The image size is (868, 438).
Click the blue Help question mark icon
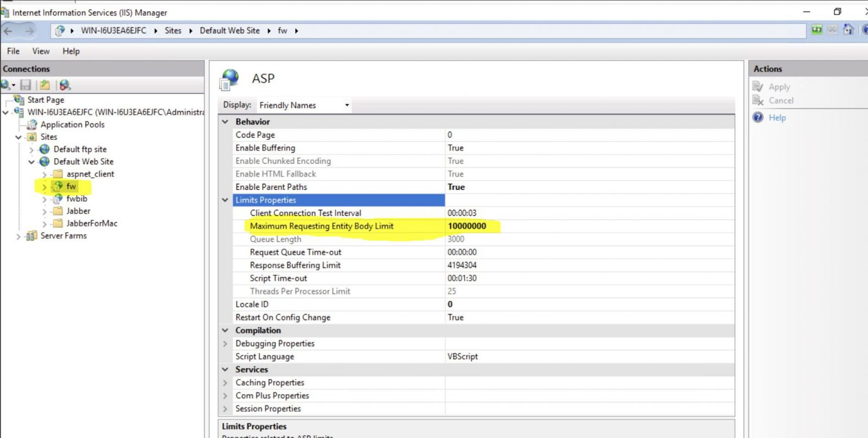pos(758,118)
